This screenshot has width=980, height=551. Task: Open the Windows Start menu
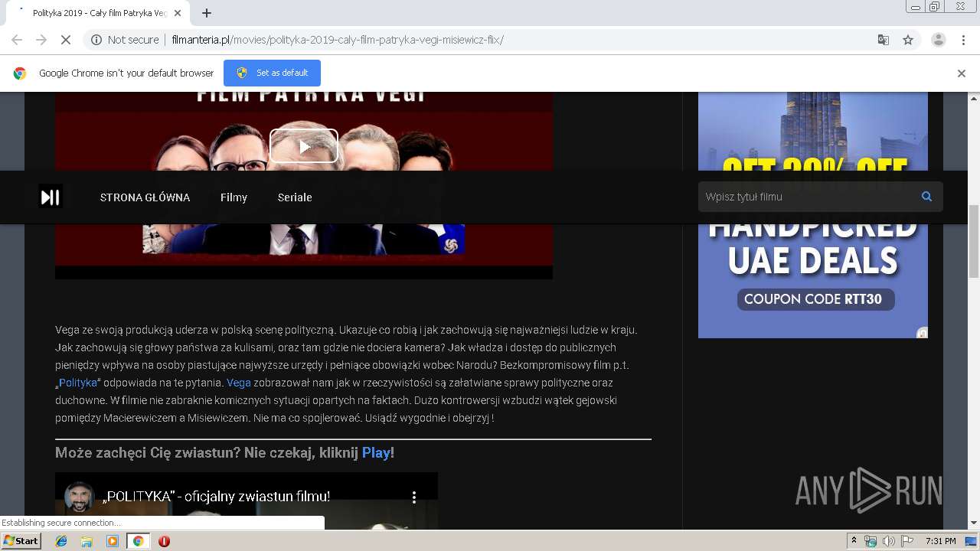click(21, 541)
